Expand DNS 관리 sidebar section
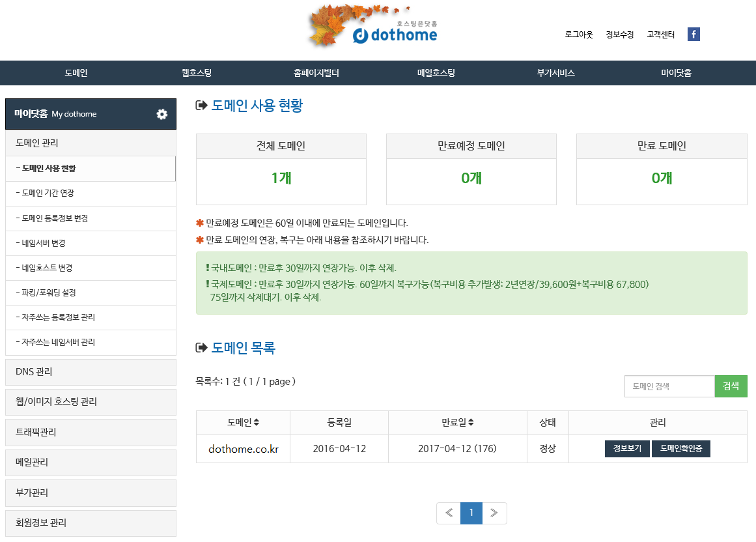 tap(91, 372)
